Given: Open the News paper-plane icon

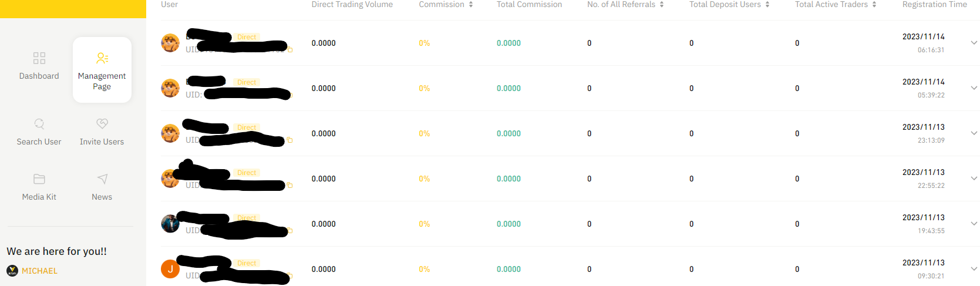Looking at the screenshot, I should point(102,179).
